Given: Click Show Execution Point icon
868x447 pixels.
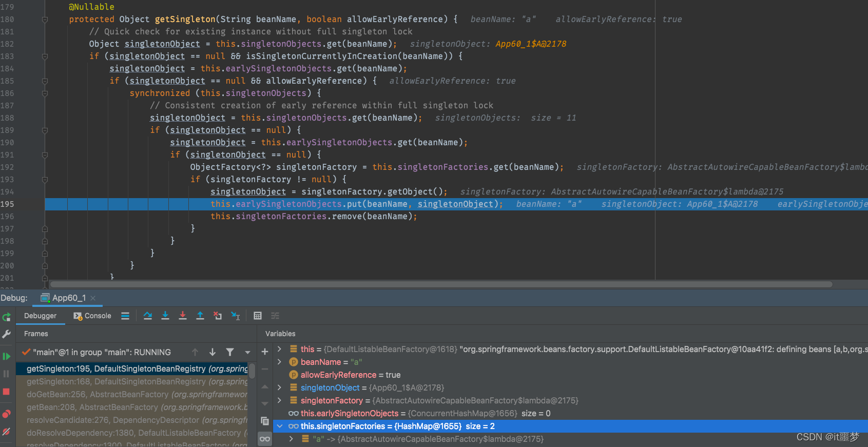Looking at the screenshot, I should 125,316.
